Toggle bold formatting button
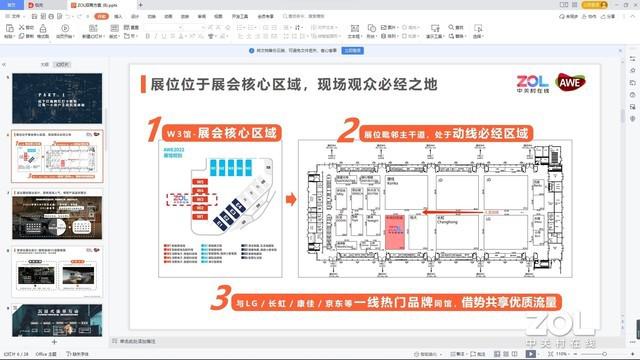This screenshot has height=360, width=640. click(147, 36)
